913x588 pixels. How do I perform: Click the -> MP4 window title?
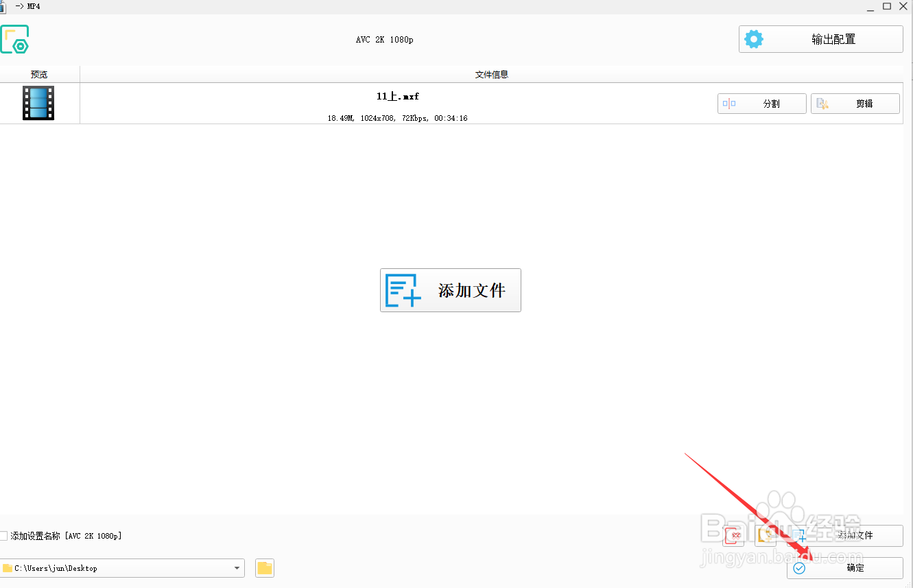[x=28, y=6]
